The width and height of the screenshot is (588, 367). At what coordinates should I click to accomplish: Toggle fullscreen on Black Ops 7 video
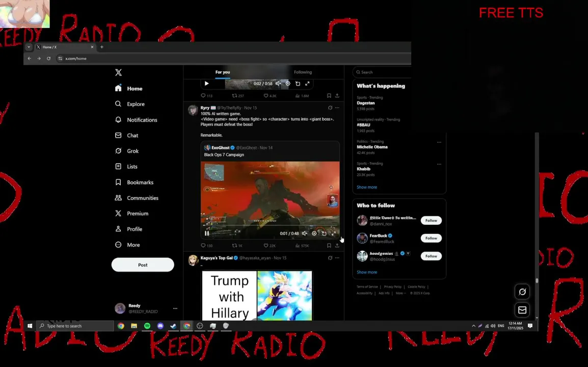tap(334, 233)
